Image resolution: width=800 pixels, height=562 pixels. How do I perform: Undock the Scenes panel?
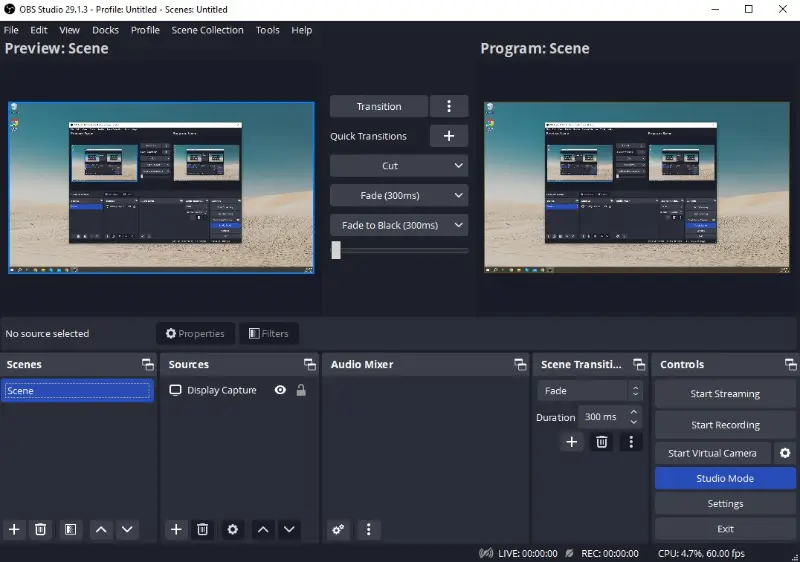pyautogui.click(x=147, y=364)
